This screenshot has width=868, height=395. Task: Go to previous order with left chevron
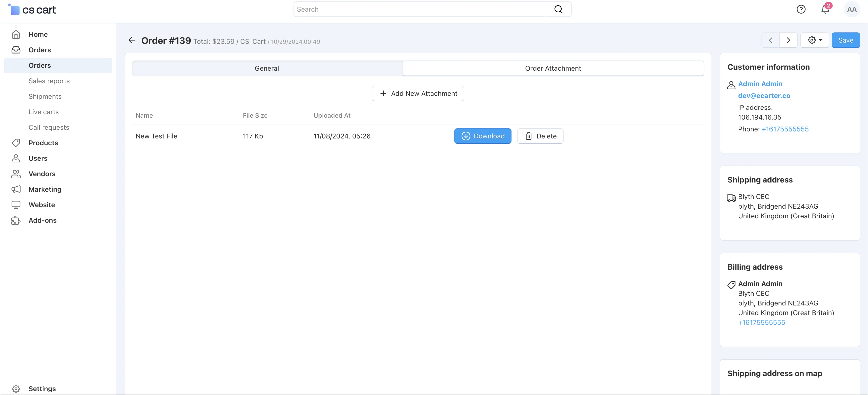[x=770, y=40]
